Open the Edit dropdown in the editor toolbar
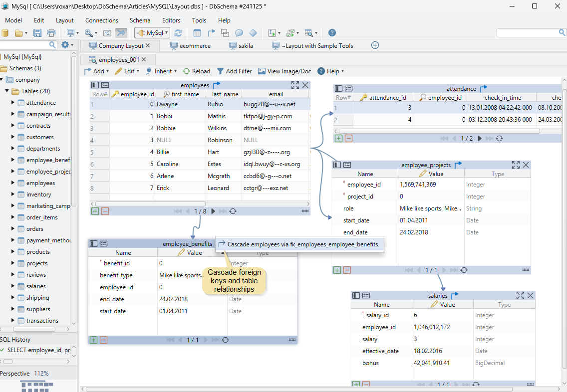Viewport: 567px width, 392px height. [127, 71]
